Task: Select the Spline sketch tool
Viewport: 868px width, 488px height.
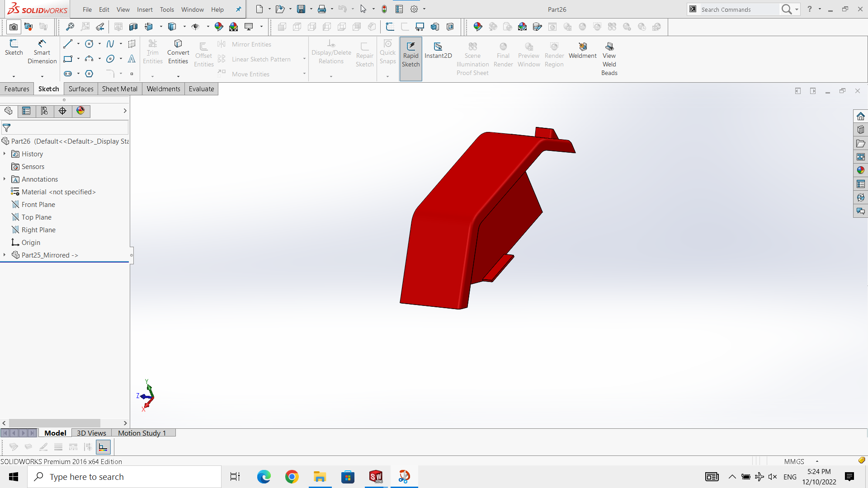Action: [x=110, y=44]
